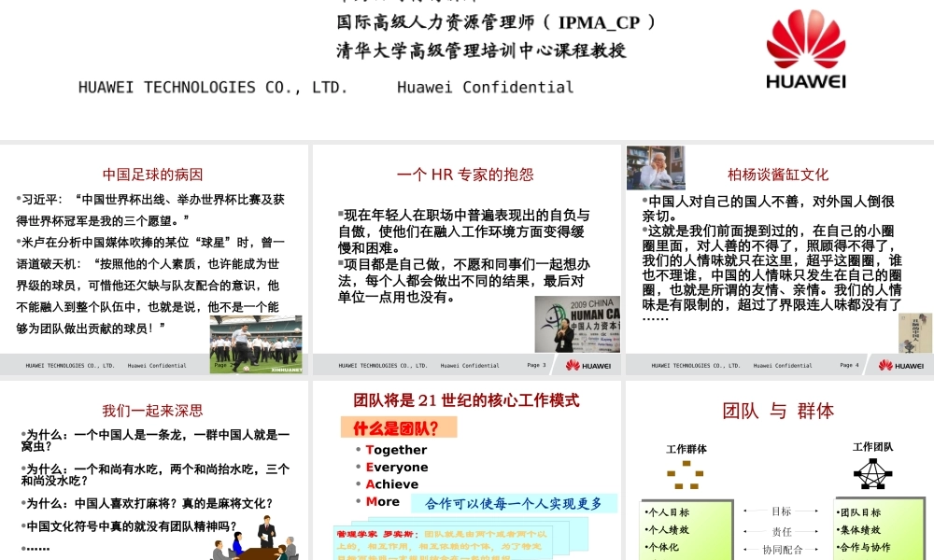Click the slide title 柏杨谈酱缸文化
This screenshot has width=934, height=560.
point(778,175)
